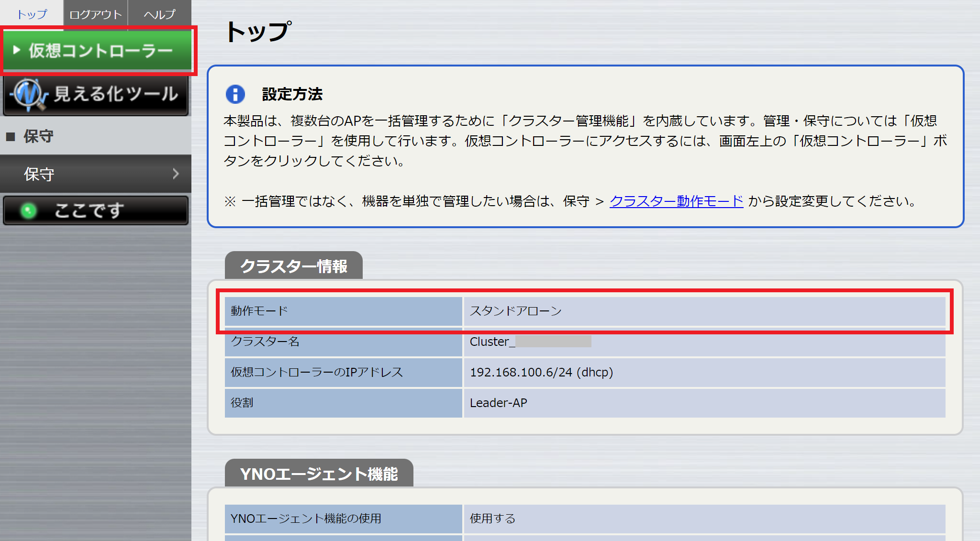
Task: Click the square bullet beside 保守 heading
Action: coord(11,137)
